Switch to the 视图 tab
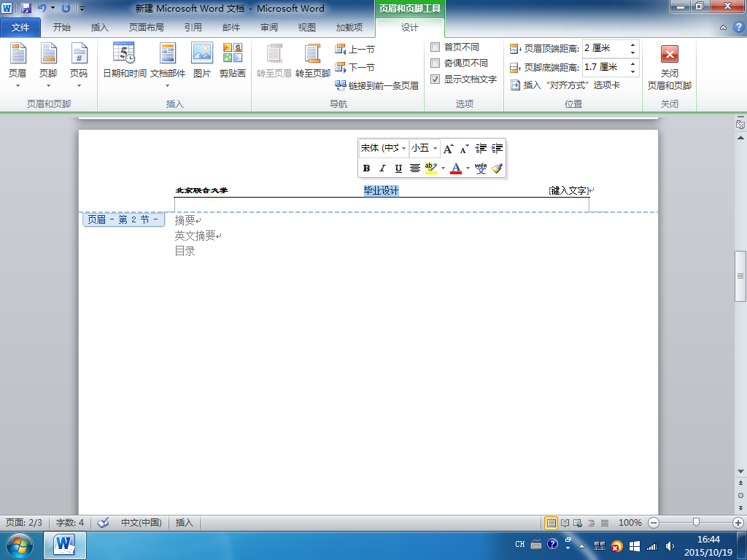 (307, 28)
